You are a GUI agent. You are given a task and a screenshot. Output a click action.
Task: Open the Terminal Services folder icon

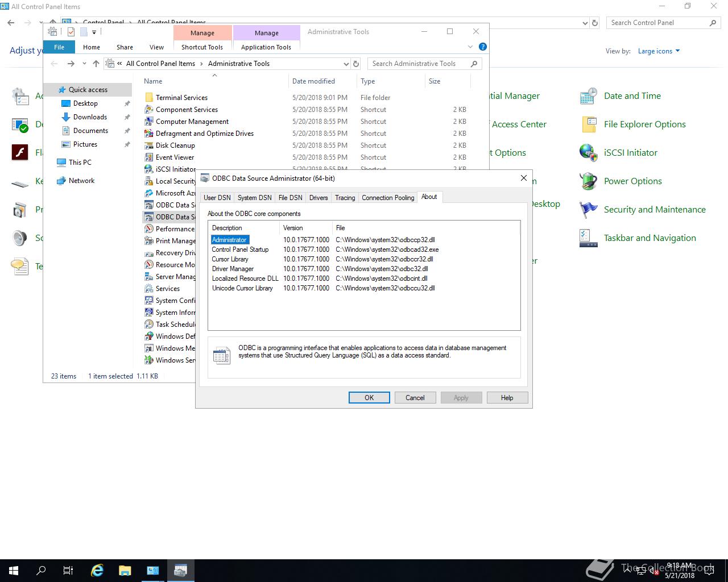tap(149, 97)
